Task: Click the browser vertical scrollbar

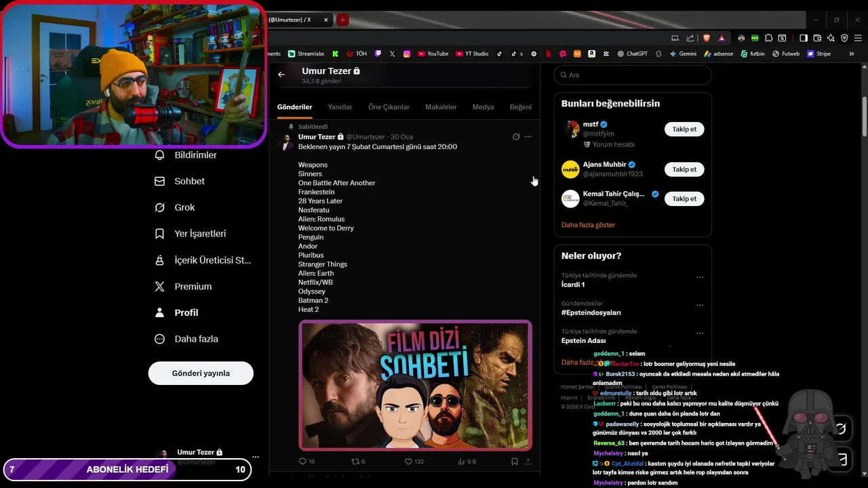Action: [865, 117]
